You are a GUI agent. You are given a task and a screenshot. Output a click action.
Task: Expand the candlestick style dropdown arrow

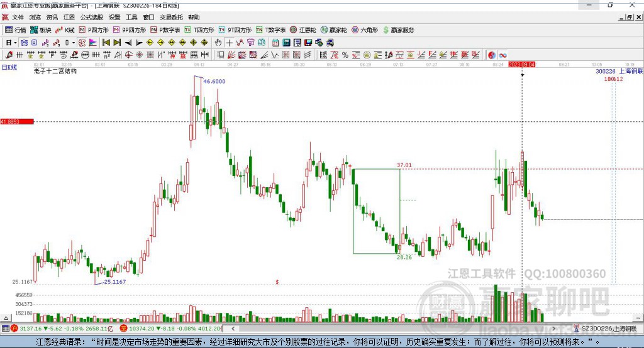tap(74, 43)
